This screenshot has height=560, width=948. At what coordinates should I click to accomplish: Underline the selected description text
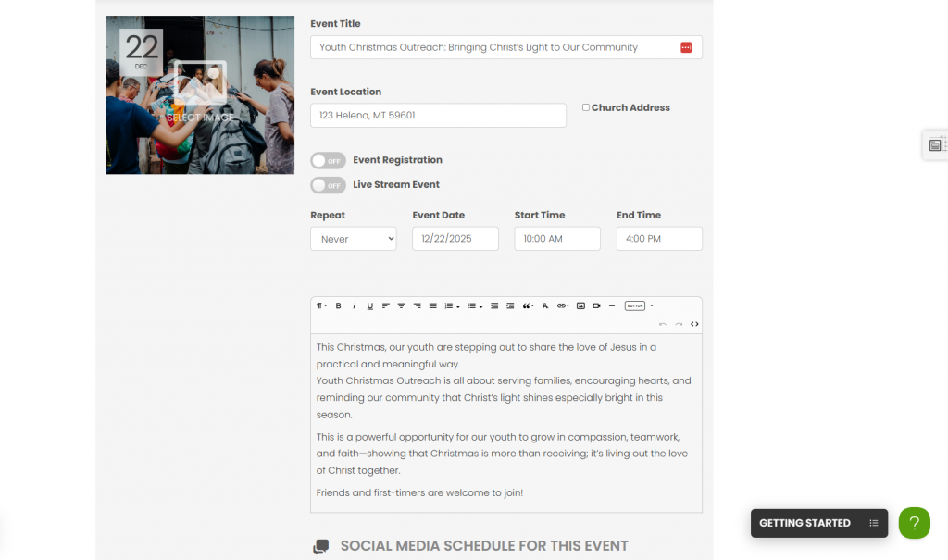click(x=369, y=306)
